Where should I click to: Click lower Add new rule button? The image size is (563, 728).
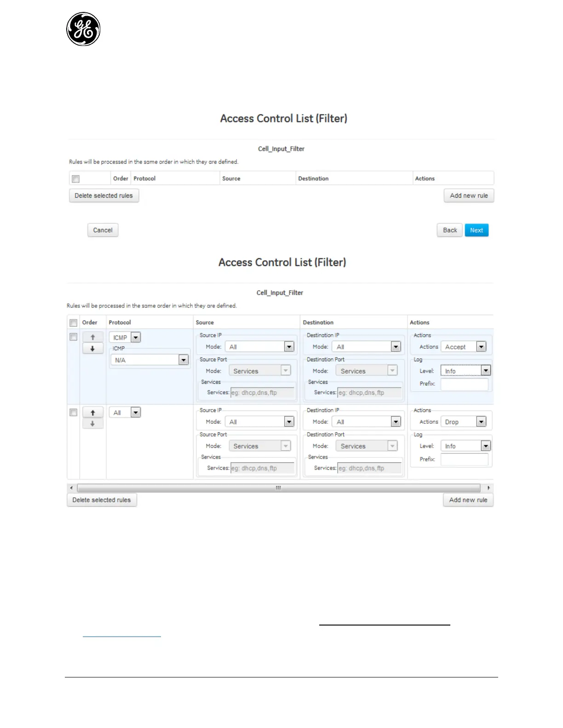(468, 500)
